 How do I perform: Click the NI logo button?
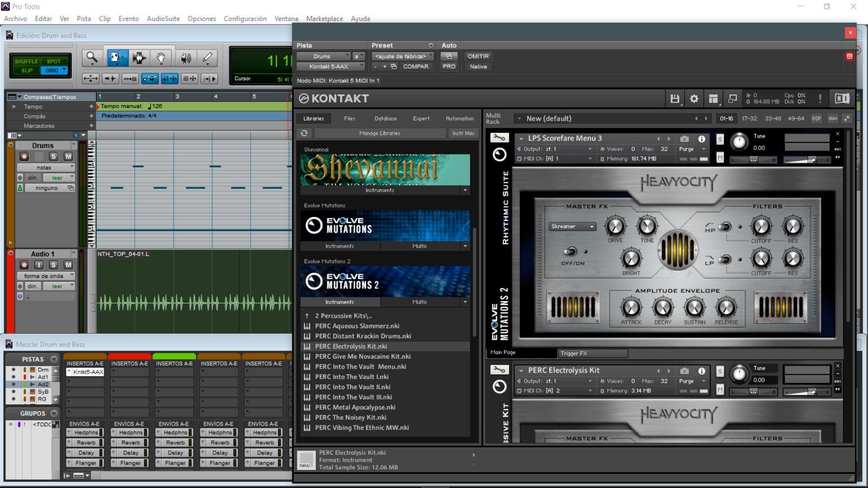point(842,99)
